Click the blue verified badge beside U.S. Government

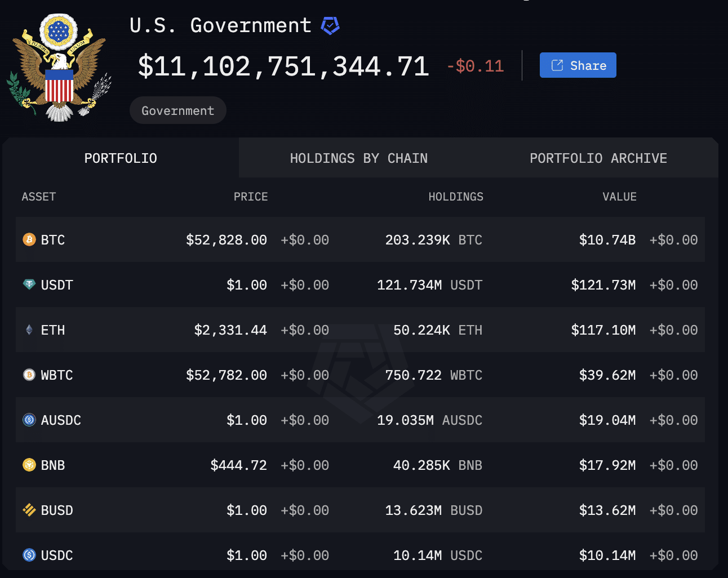click(x=330, y=25)
